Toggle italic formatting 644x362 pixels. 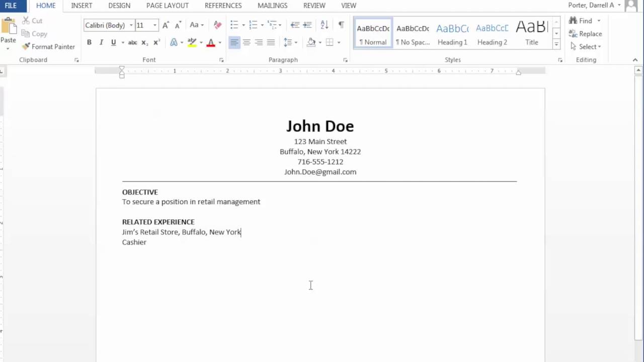pyautogui.click(x=101, y=43)
